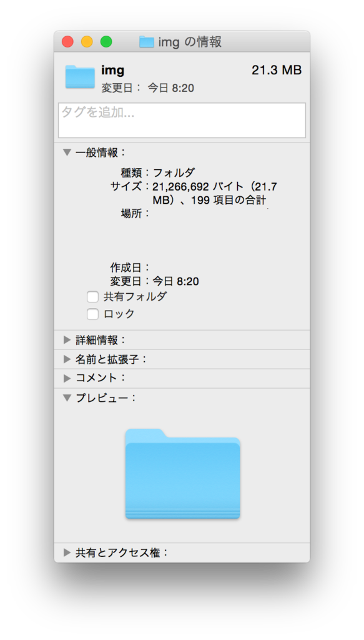Click the small folder icon in title bar

tap(146, 42)
